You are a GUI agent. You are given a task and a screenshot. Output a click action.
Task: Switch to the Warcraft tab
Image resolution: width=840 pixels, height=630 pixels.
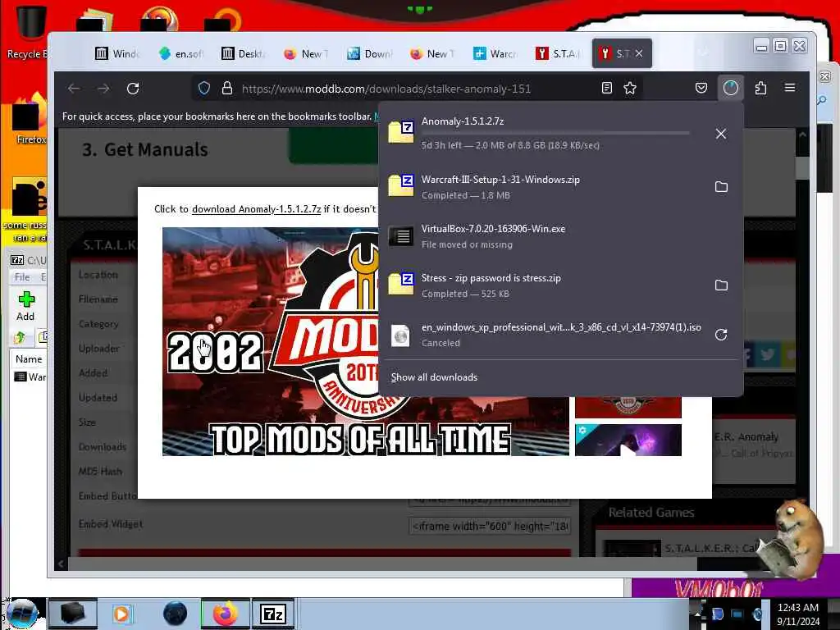click(495, 53)
